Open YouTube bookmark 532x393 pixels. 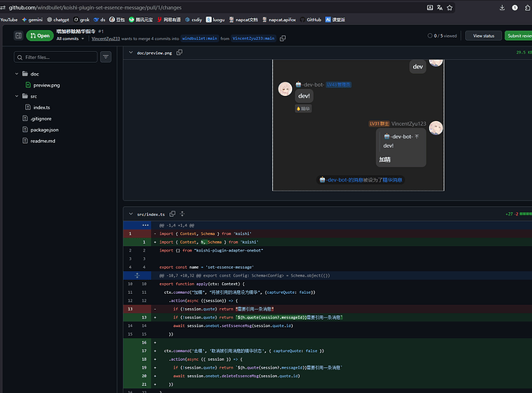click(9, 20)
